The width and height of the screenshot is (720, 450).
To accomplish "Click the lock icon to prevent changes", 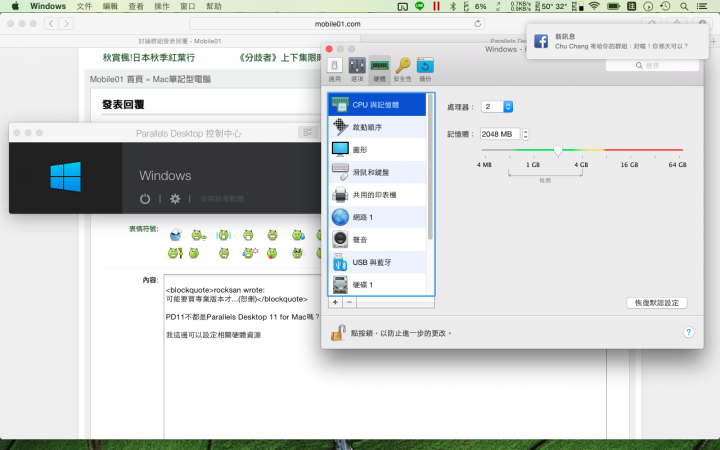I will tap(338, 332).
